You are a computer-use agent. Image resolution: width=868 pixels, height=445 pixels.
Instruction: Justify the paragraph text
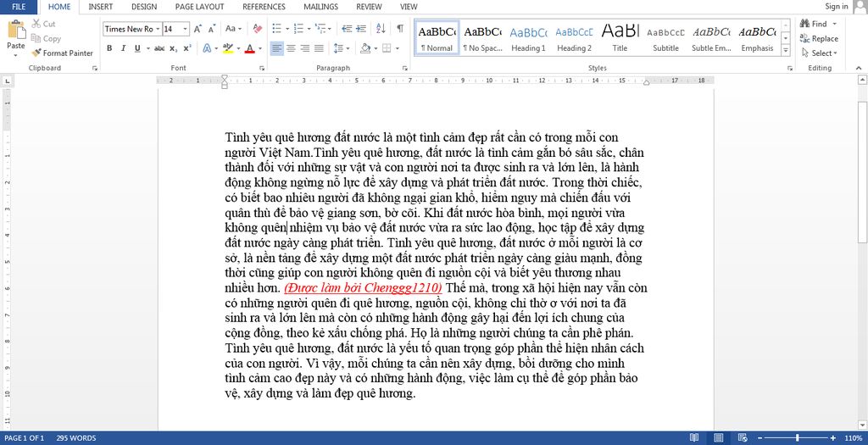pos(319,48)
